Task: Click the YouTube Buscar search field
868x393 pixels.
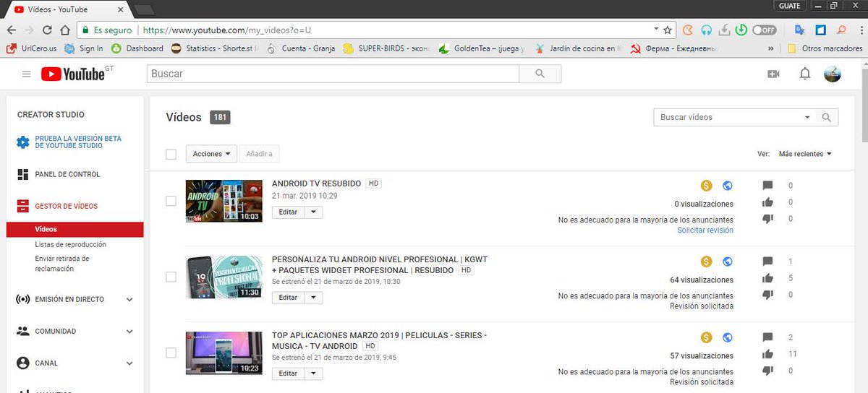Action: [333, 74]
